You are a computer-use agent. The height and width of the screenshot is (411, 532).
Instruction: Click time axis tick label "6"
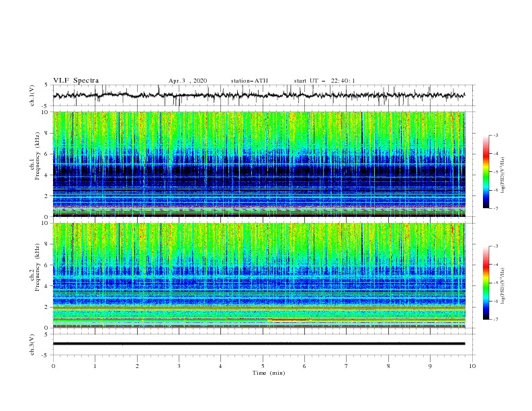[304, 366]
